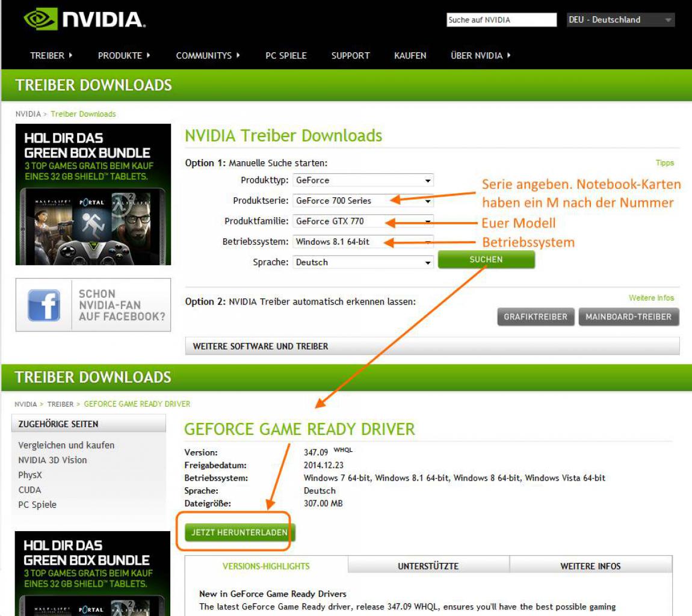This screenshot has height=616, width=692.
Task: Click the Treiber Downloads breadcrumb
Action: tap(83, 114)
